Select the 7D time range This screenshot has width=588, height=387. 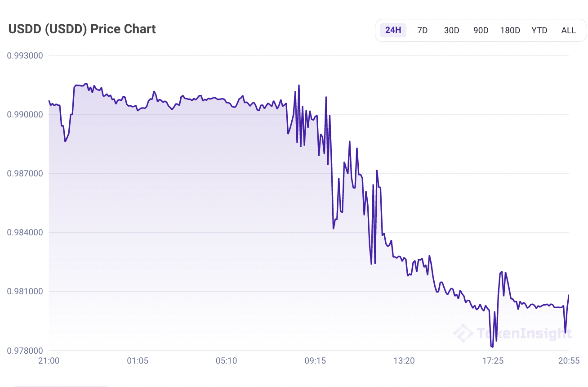pyautogui.click(x=422, y=30)
